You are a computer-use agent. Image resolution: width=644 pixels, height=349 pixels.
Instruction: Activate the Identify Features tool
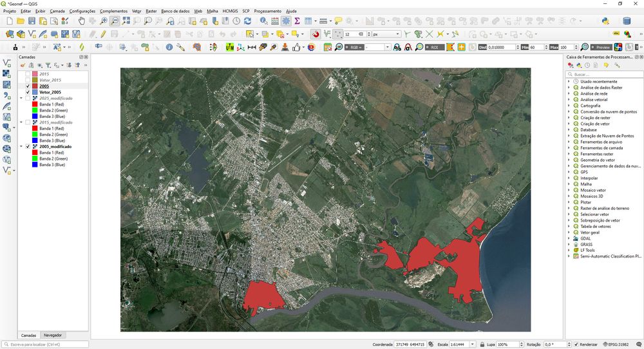coord(263,21)
